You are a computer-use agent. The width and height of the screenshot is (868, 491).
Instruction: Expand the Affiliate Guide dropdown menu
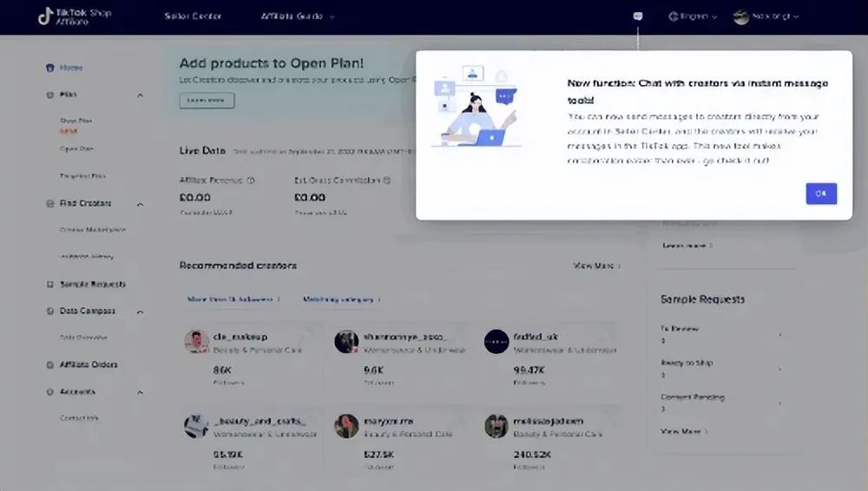click(298, 16)
